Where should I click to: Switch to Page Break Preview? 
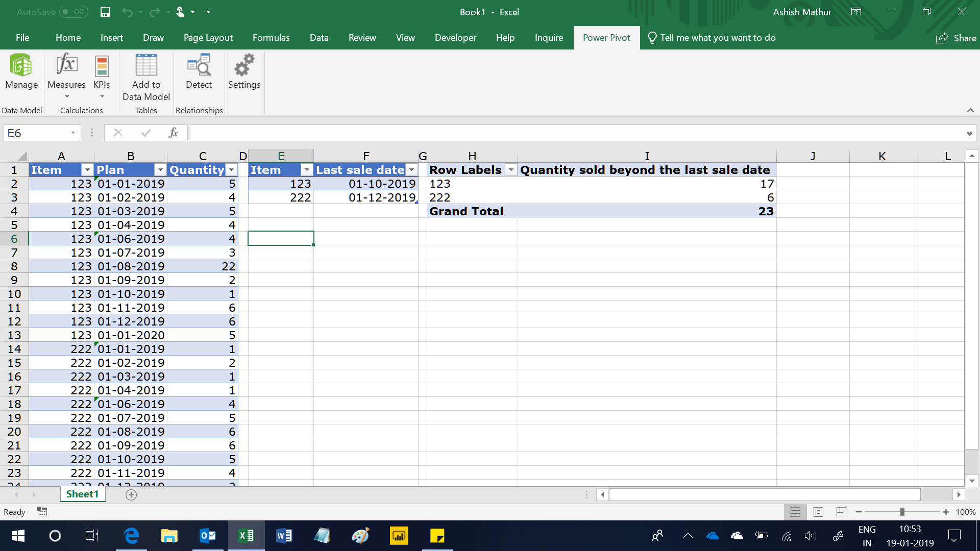[x=841, y=512]
